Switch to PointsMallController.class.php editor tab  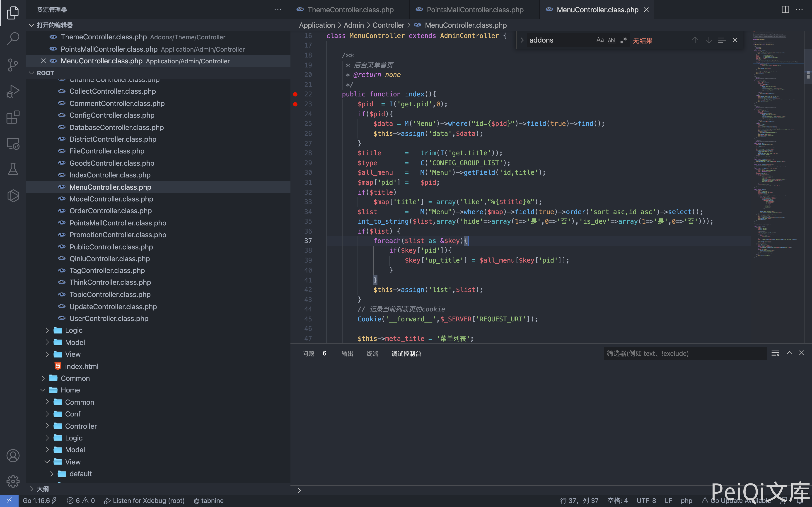coord(474,10)
